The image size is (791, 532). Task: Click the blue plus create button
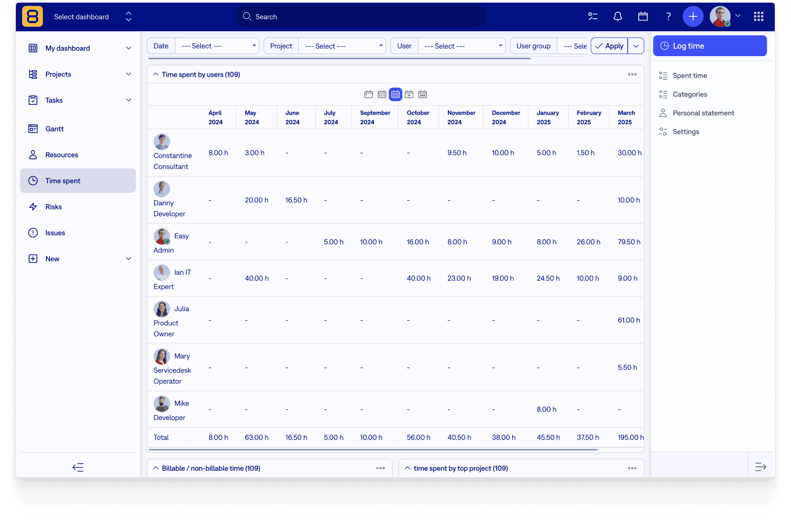point(693,17)
